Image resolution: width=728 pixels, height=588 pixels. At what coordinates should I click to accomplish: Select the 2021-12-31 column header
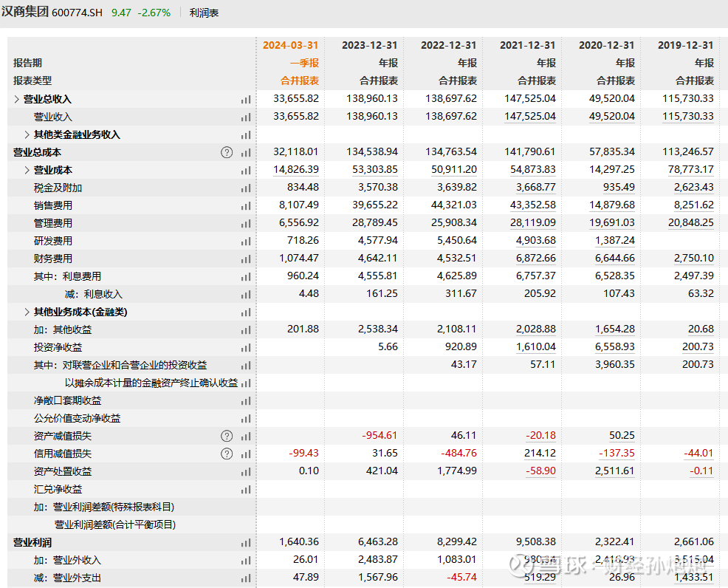527,45
